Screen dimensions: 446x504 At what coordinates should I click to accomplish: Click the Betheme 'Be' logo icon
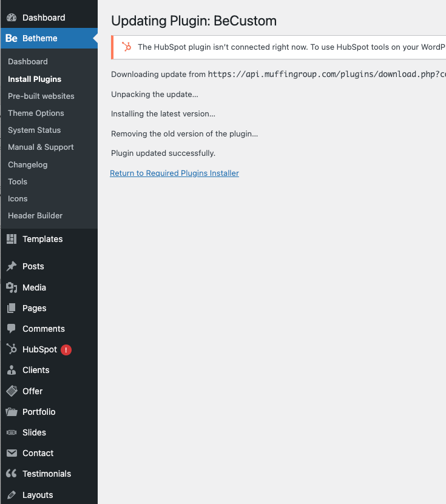click(12, 38)
